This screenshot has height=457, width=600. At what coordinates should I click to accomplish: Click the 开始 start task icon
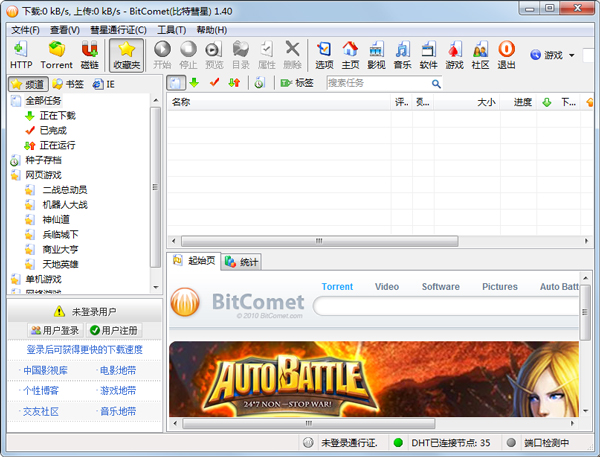point(162,55)
